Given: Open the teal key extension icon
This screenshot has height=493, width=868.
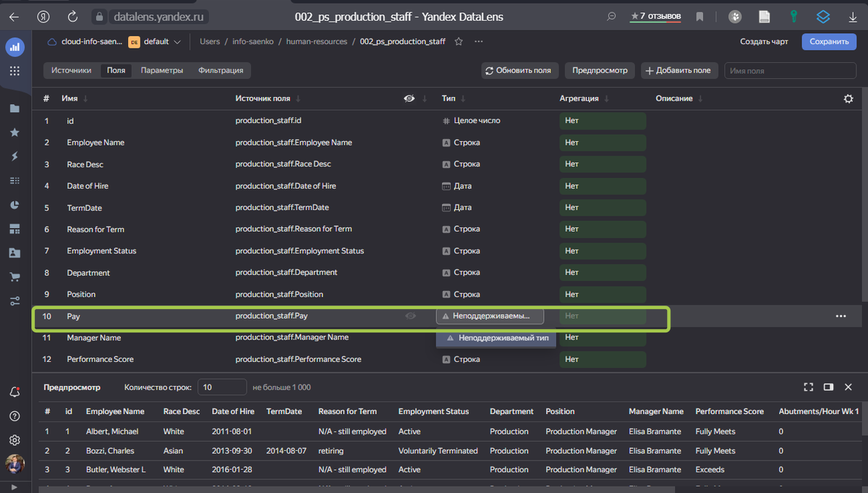Looking at the screenshot, I should point(793,16).
